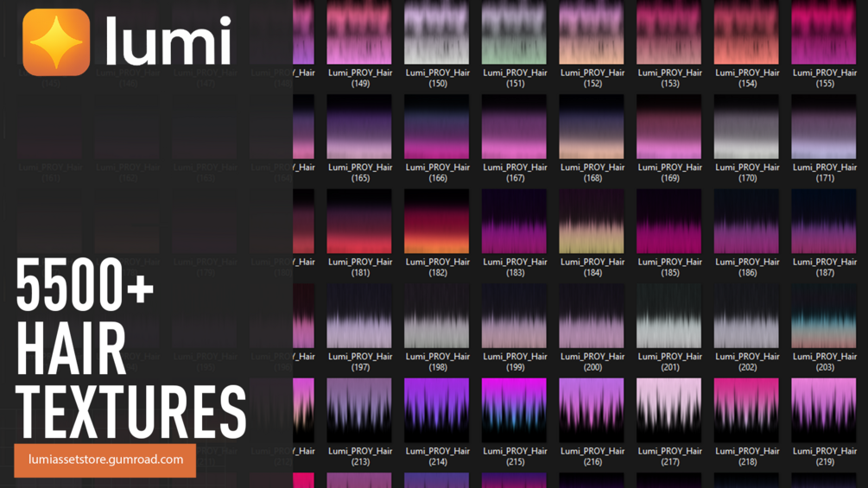868x488 pixels.
Task: Choose Lumi_PROY_Hair (199) texture thumbnail
Action: click(514, 316)
